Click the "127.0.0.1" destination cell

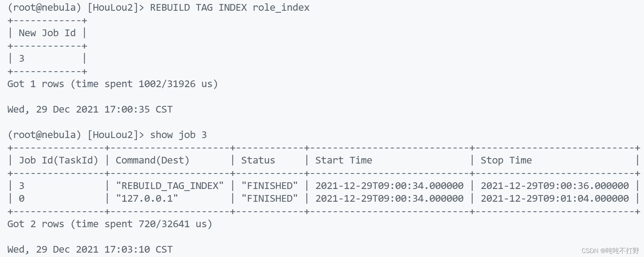tap(147, 198)
